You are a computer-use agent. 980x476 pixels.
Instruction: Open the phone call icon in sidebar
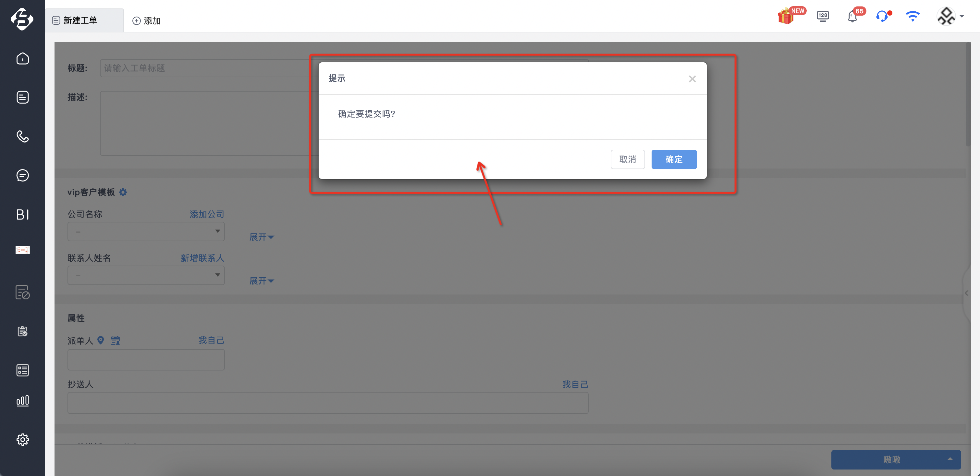22,136
